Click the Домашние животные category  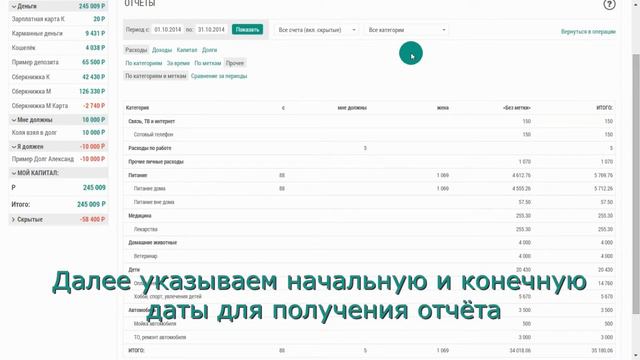click(153, 242)
